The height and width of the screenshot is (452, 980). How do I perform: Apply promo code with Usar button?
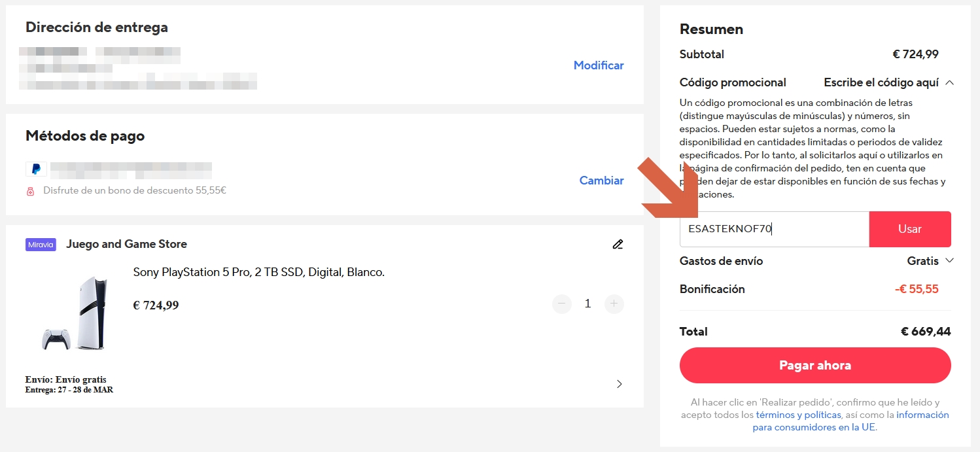(910, 229)
